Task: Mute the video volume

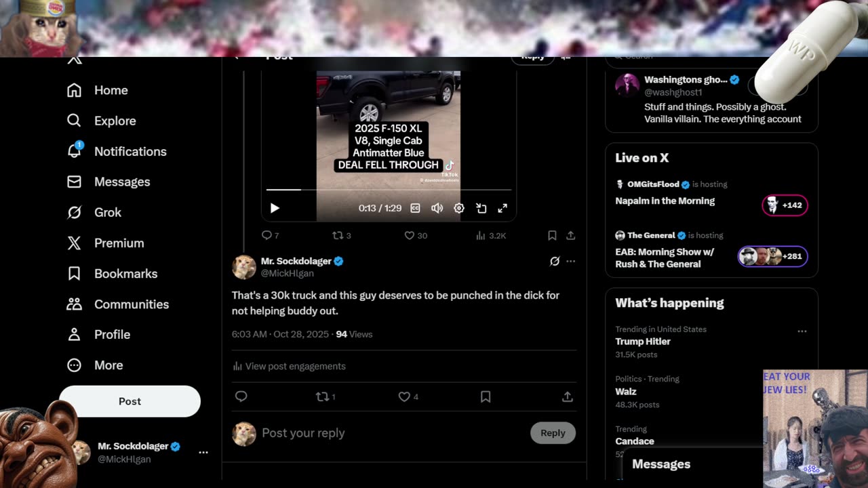Action: (437, 208)
